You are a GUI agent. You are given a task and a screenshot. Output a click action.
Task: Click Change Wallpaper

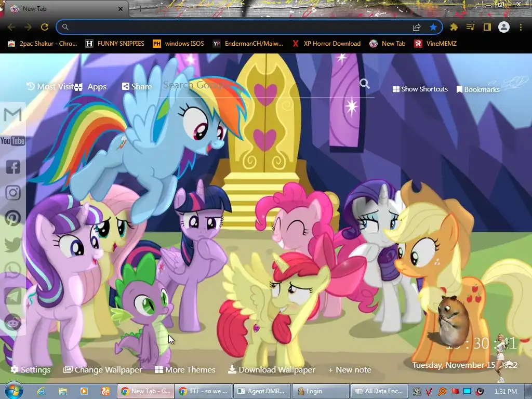point(103,369)
